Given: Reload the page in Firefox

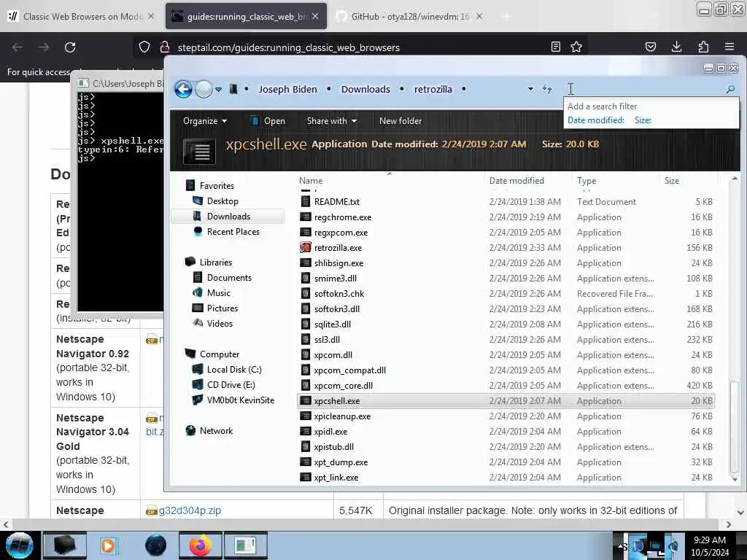Looking at the screenshot, I should pos(70,47).
